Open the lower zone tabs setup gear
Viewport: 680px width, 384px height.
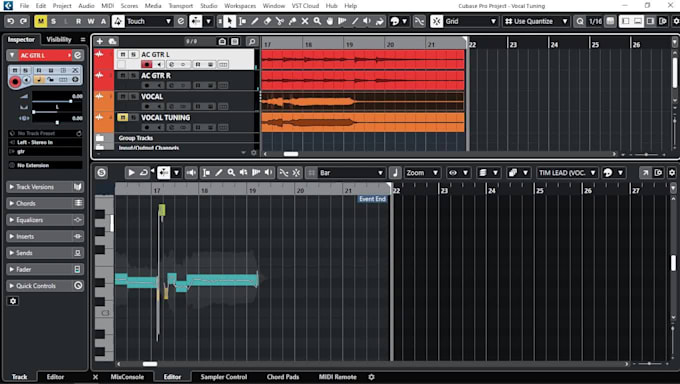pyautogui.click(x=371, y=377)
